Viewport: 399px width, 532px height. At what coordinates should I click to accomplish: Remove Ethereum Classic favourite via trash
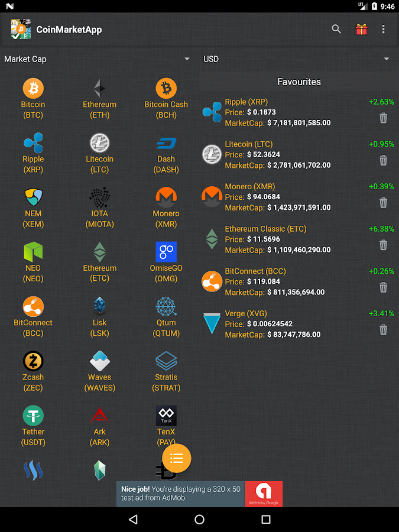pos(383,245)
